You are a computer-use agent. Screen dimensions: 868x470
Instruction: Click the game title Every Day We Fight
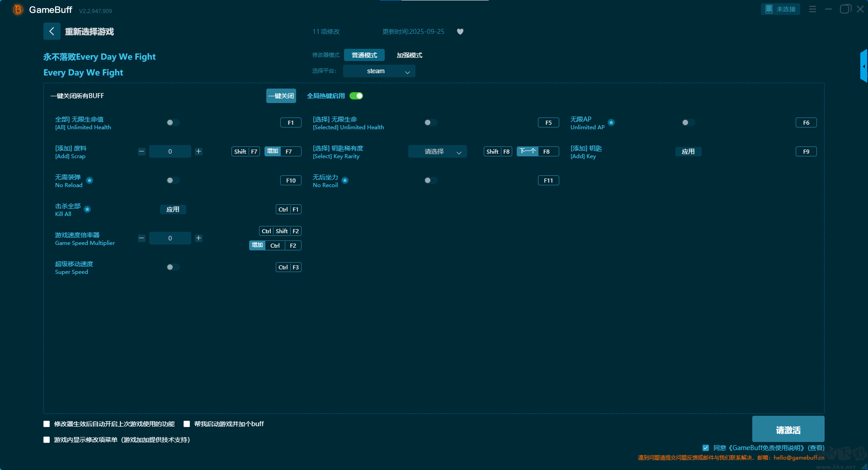coord(83,72)
